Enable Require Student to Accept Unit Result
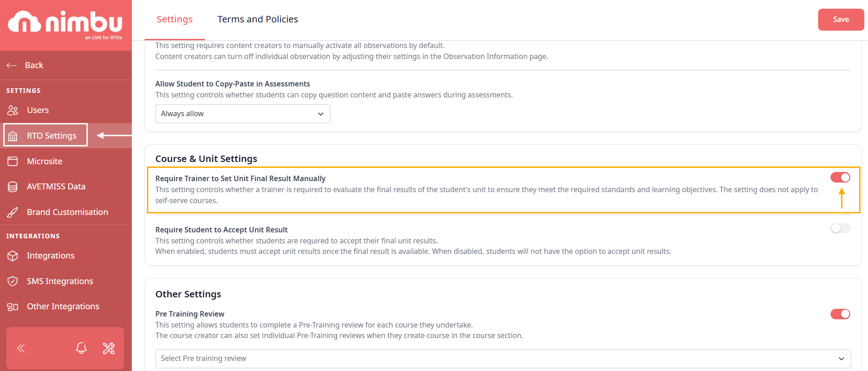This screenshot has width=868, height=371. (840, 228)
